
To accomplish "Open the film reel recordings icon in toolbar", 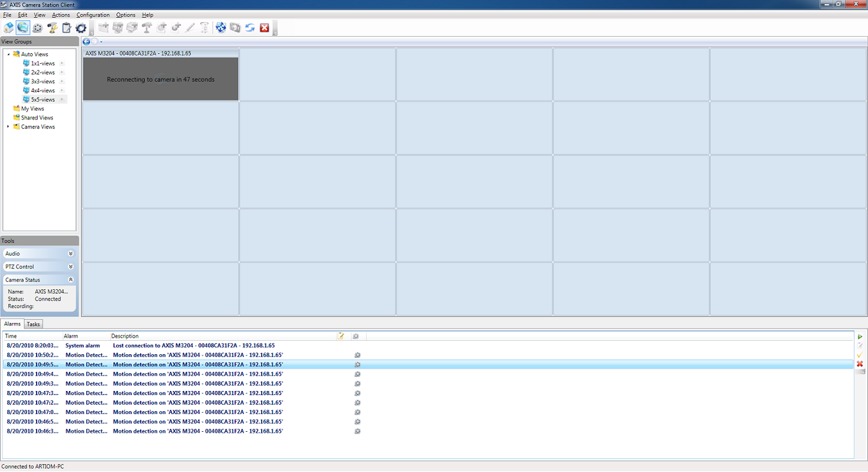I will pos(37,27).
